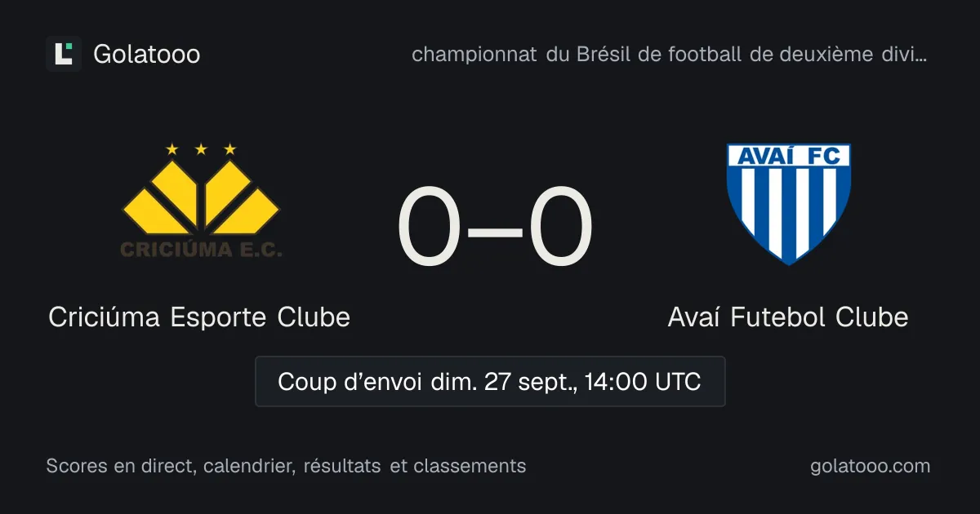This screenshot has height=514, width=980.
Task: Click the Golatooo brand name text
Action: pos(147,55)
